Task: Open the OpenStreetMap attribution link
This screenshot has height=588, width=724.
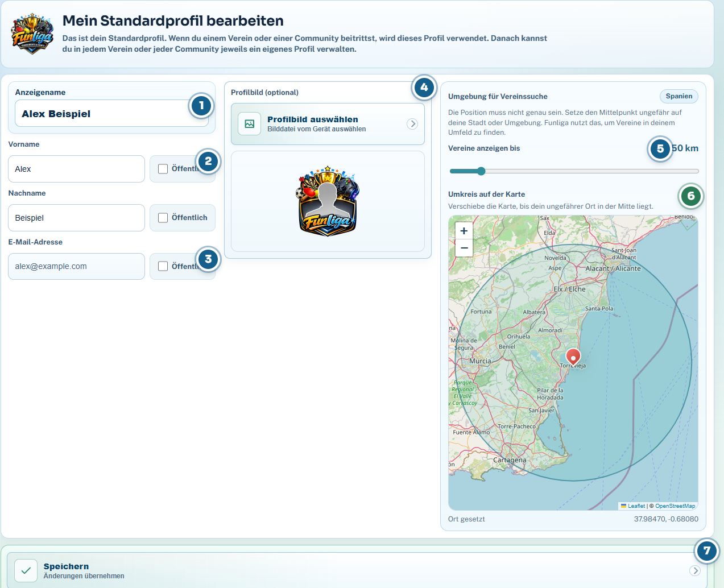Action: click(x=675, y=506)
